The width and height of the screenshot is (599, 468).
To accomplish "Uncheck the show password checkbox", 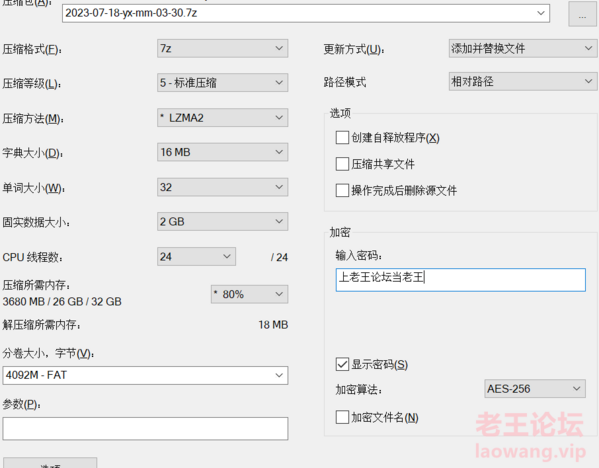I will click(x=342, y=364).
